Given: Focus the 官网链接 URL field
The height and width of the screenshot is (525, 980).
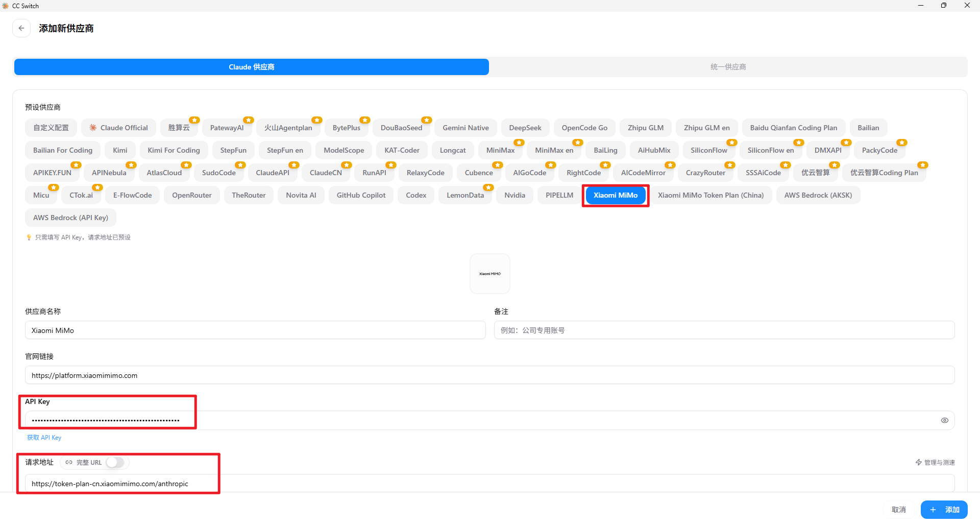Looking at the screenshot, I should [x=490, y=375].
